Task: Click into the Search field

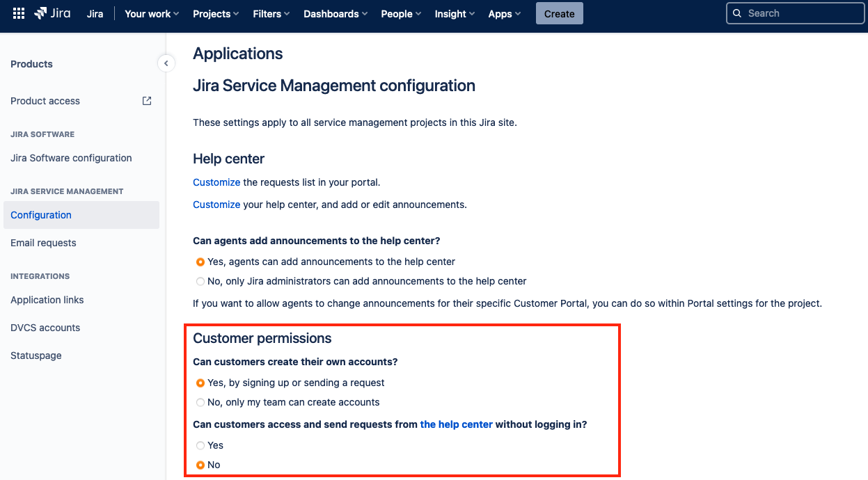Action: tap(797, 13)
